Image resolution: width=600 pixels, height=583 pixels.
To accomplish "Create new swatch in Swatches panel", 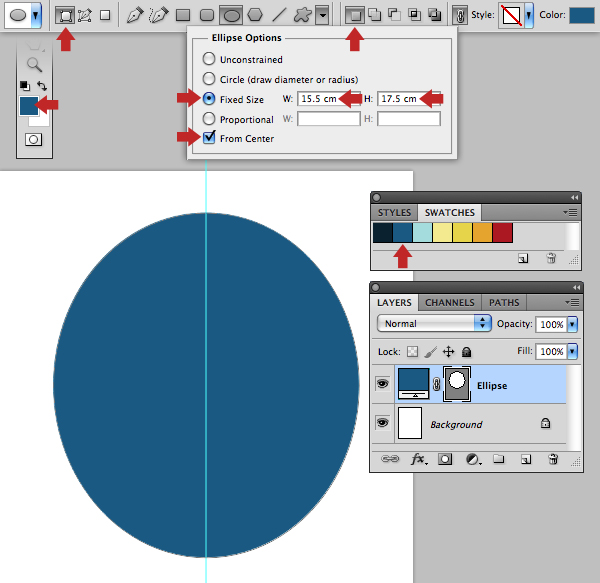I will 523,259.
